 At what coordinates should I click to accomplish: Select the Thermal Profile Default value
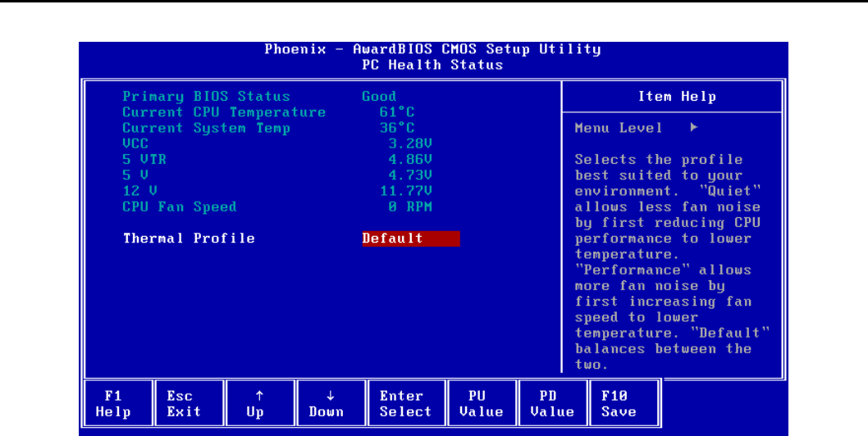pos(411,238)
